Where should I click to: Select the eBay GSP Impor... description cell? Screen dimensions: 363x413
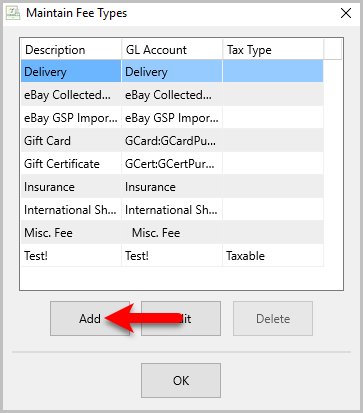click(x=71, y=118)
